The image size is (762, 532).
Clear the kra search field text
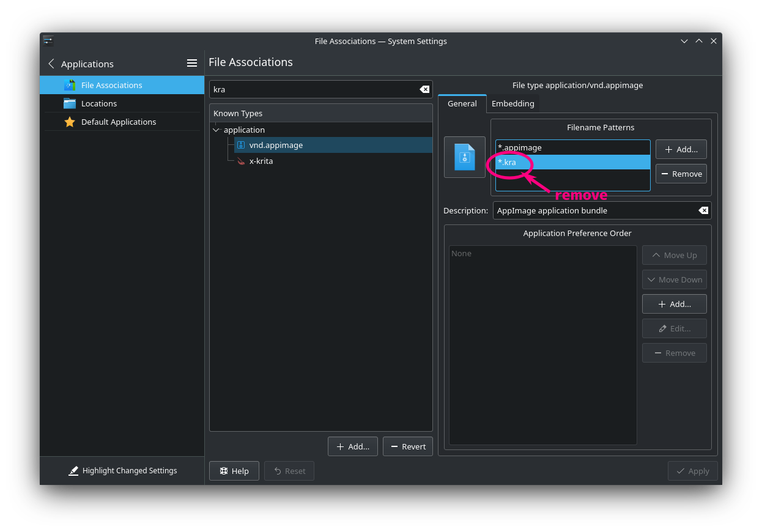coord(424,89)
